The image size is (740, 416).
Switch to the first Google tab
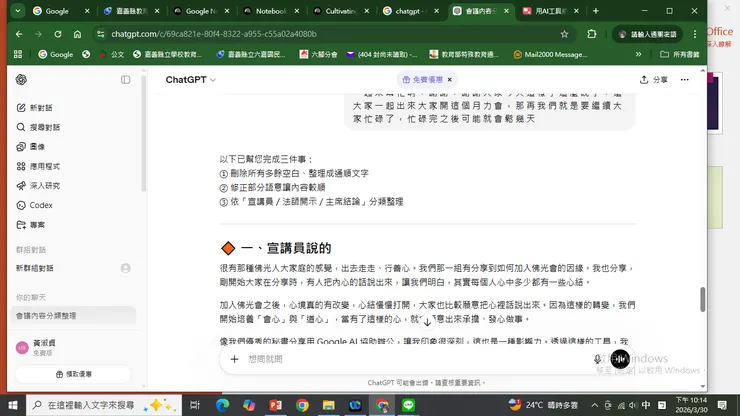point(60,11)
